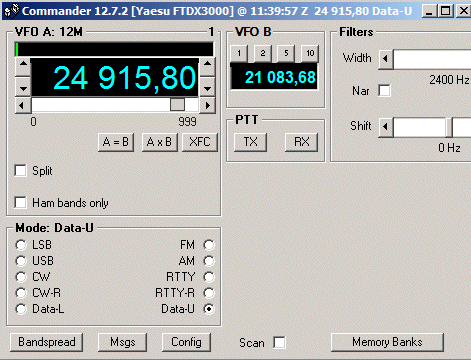Open the Config window
471x360 pixels.
coord(186,342)
